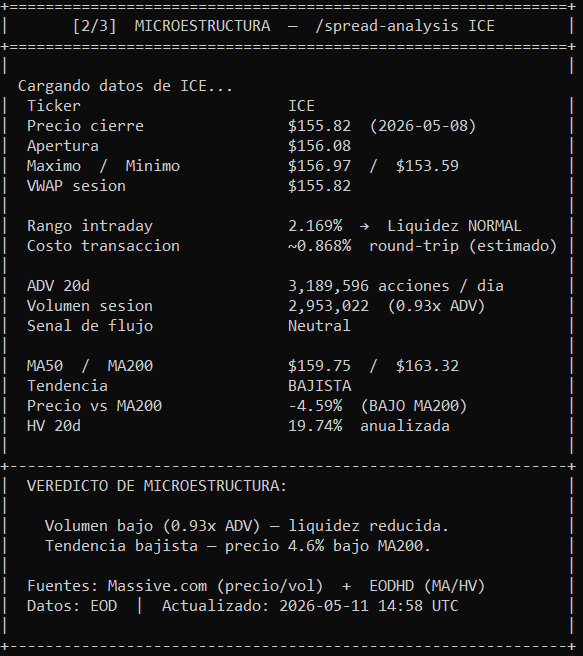This screenshot has height=656, width=583.
Task: Select the MA50 / MA200 price values
Action: click(373, 366)
